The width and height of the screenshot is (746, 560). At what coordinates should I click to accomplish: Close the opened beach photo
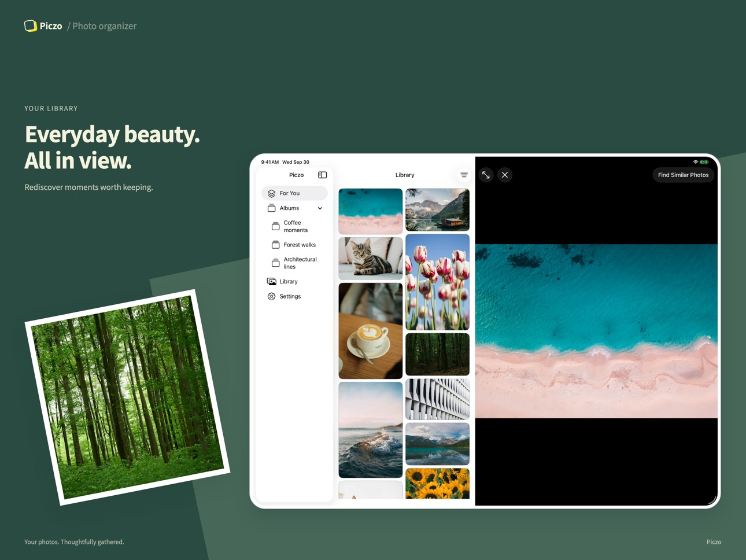(x=505, y=175)
